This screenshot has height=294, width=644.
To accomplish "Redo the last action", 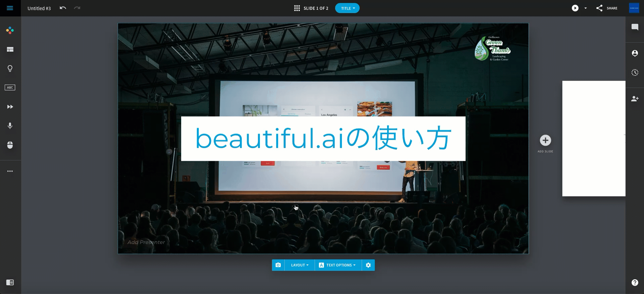I will (x=77, y=8).
